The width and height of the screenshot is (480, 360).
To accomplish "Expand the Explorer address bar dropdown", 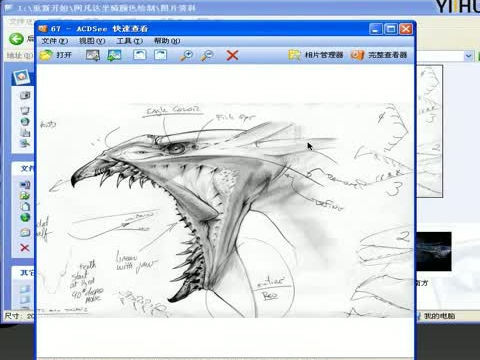I will pos(468,56).
